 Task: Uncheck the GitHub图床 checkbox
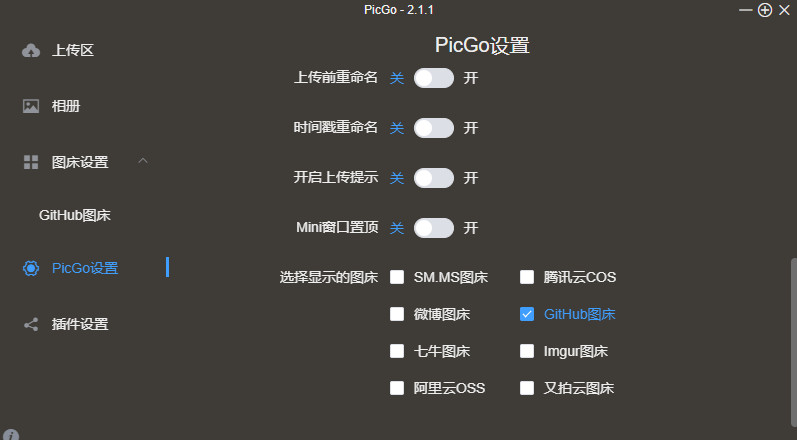coord(527,314)
